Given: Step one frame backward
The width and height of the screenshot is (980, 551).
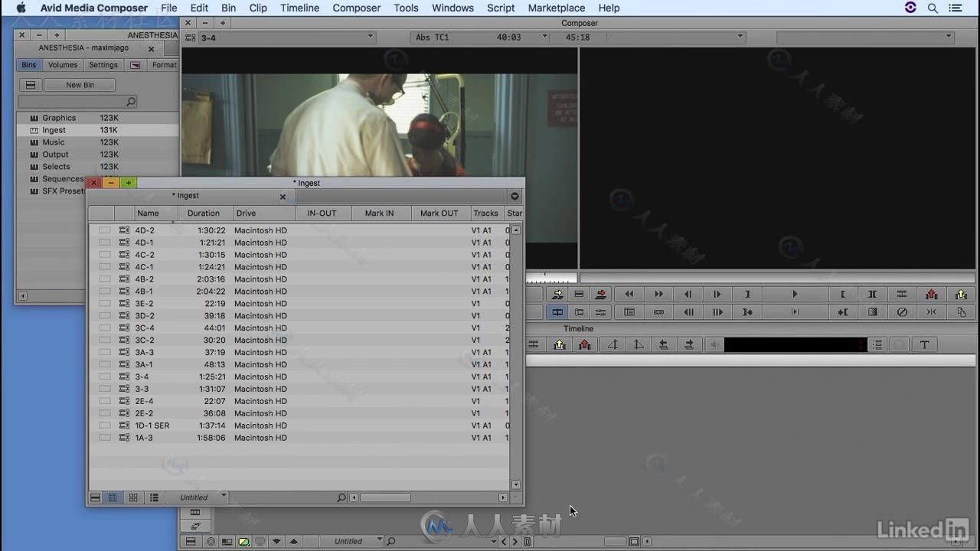Looking at the screenshot, I should click(688, 294).
